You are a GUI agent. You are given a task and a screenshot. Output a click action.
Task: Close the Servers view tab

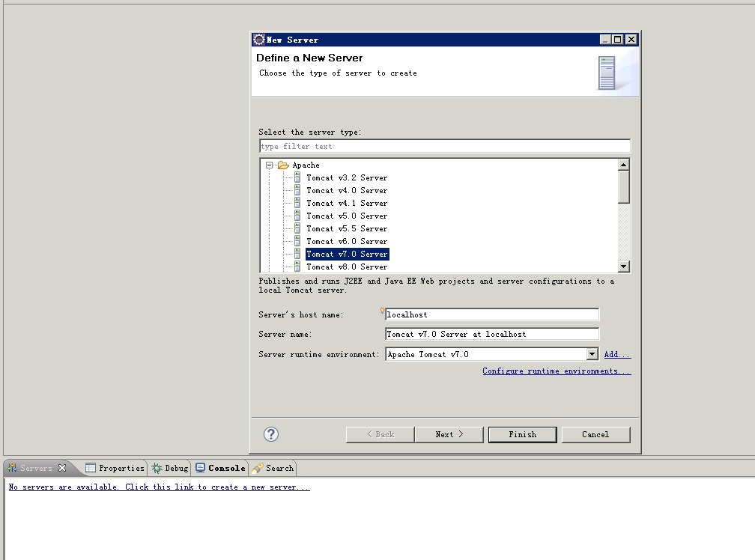tap(62, 468)
